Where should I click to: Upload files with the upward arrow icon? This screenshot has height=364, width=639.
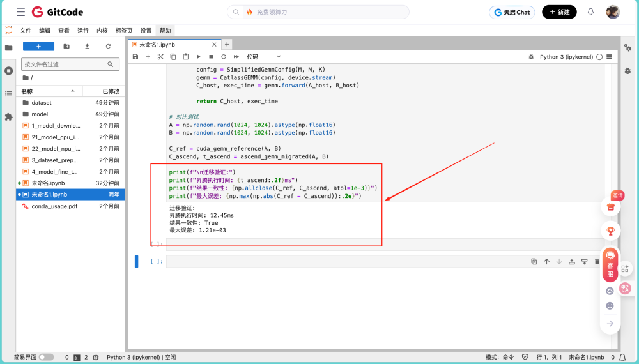[x=87, y=47]
